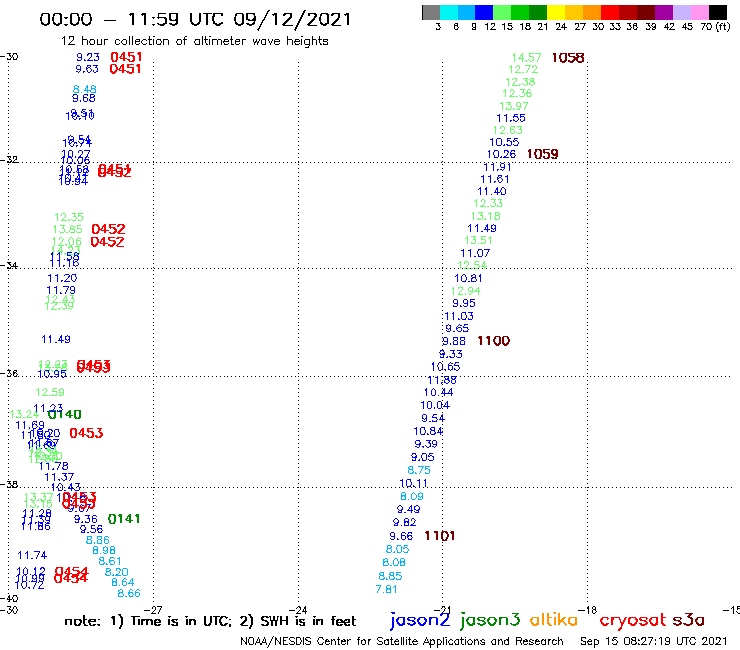Click the yellow swatch in the color scale
740x650 pixels.
pos(556,12)
